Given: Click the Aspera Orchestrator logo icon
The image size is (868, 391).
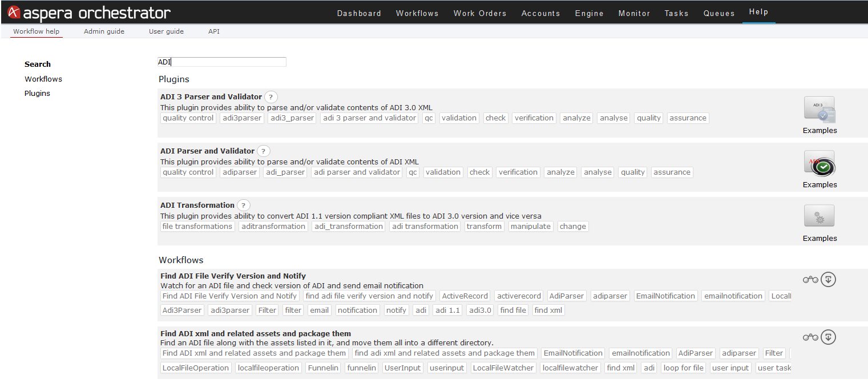Looking at the screenshot, I should tap(14, 13).
